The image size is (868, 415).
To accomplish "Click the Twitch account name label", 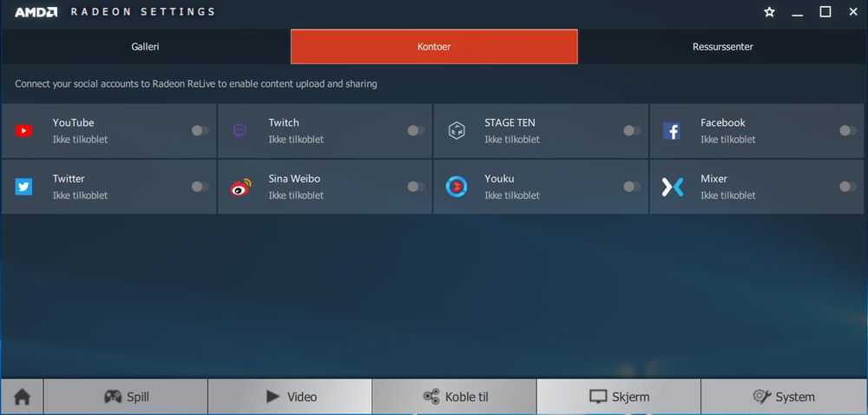I will [x=284, y=122].
